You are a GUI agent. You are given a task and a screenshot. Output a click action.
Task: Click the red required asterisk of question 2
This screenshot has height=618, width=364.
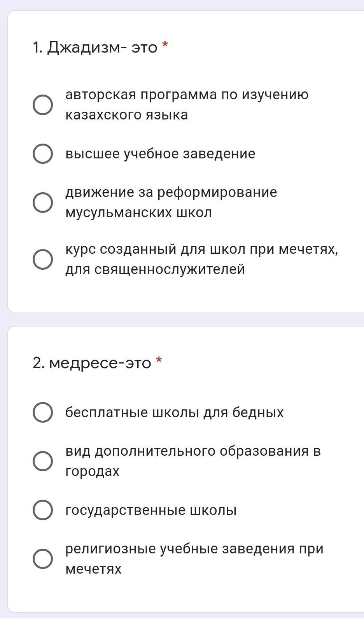point(159,360)
